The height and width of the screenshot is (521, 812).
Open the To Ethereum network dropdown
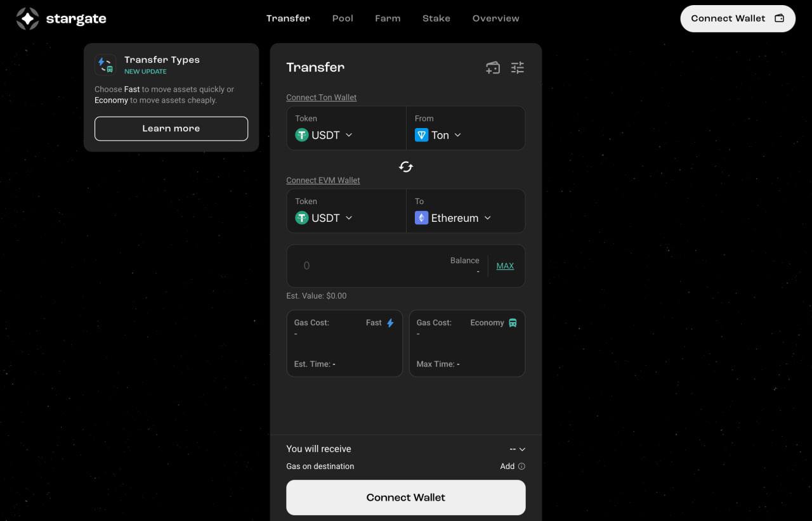pyautogui.click(x=466, y=211)
